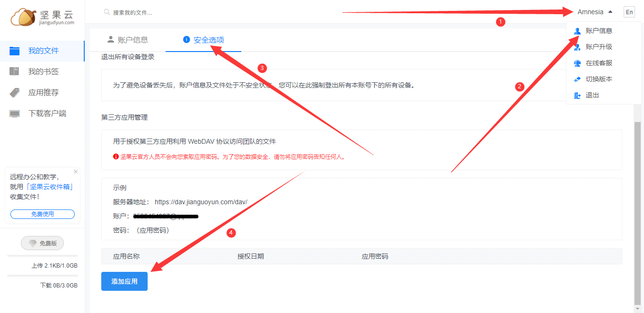Switch to the 账户信息 tab

(132, 40)
